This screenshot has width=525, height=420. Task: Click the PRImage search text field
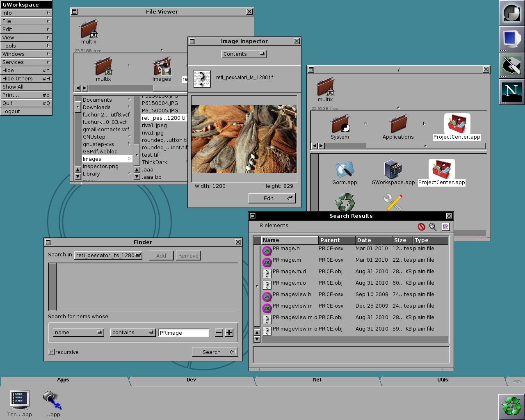183,333
